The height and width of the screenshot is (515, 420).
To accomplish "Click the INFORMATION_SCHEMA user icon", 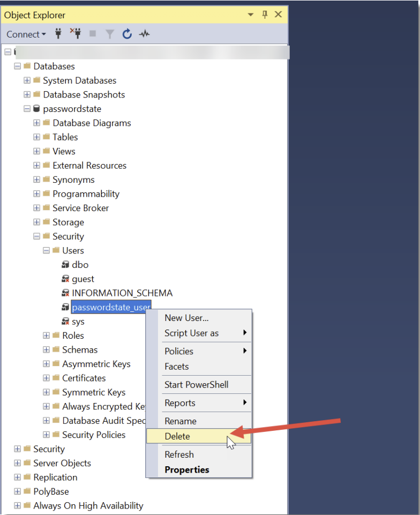I will (x=65, y=293).
